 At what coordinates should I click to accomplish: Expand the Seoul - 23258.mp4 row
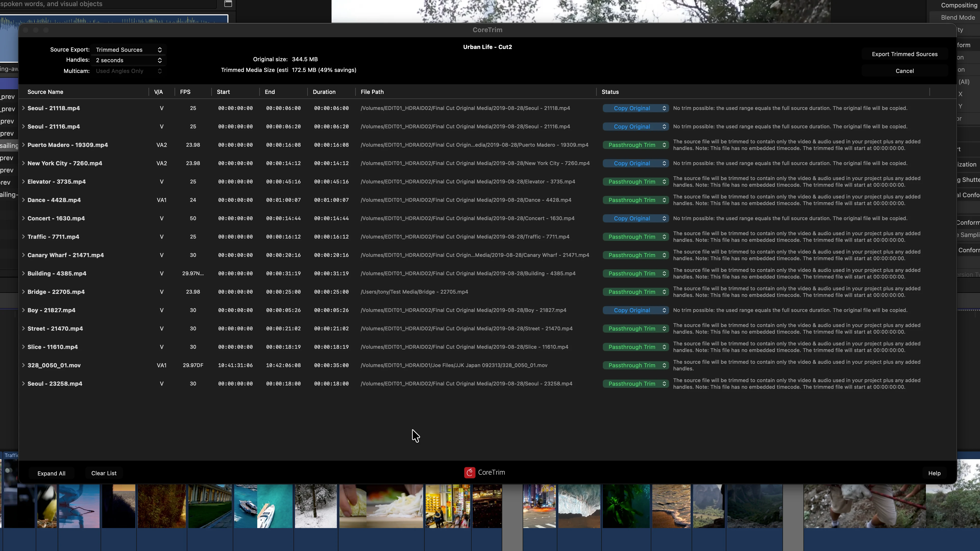23,384
